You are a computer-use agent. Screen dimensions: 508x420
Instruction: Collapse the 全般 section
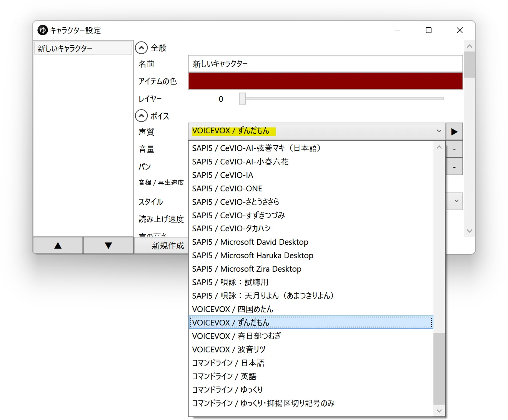142,48
